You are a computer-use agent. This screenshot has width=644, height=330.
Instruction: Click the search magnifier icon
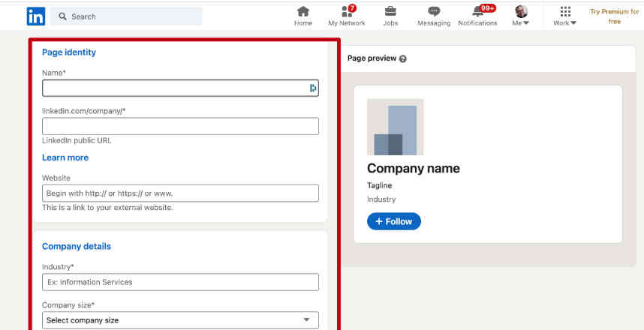coord(62,16)
